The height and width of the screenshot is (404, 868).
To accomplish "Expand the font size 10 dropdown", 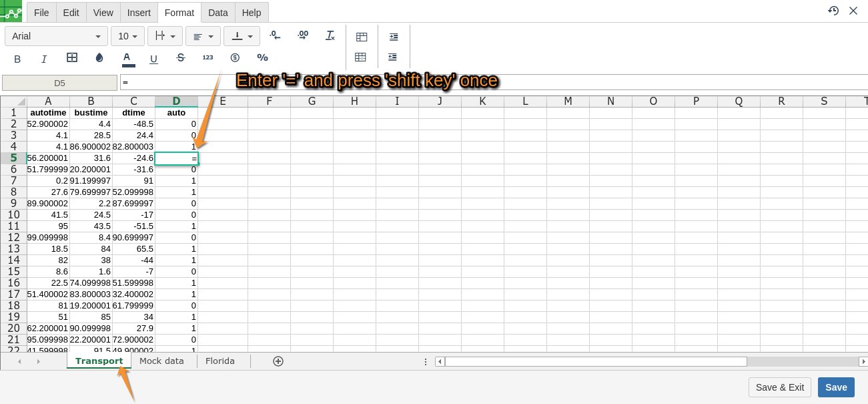I will click(x=127, y=36).
